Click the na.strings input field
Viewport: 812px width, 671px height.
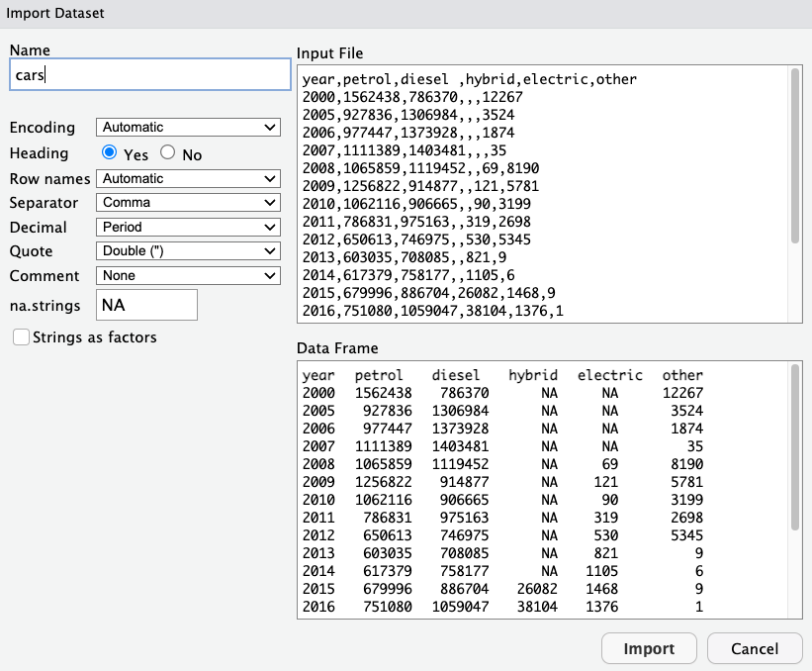pos(146,305)
